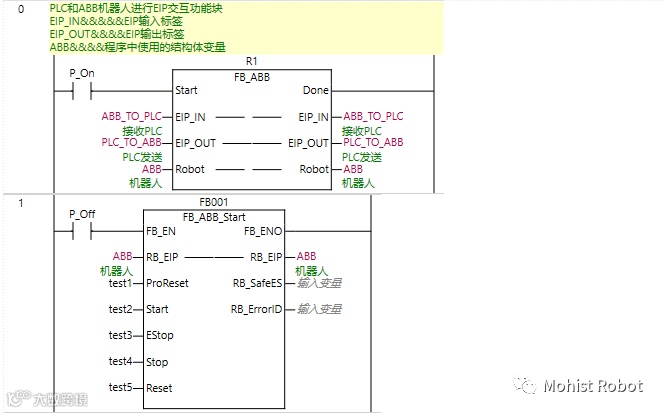Screen dimensions: 664x413
Task: Click Robot output pin inside FB_ABB
Action: click(314, 169)
